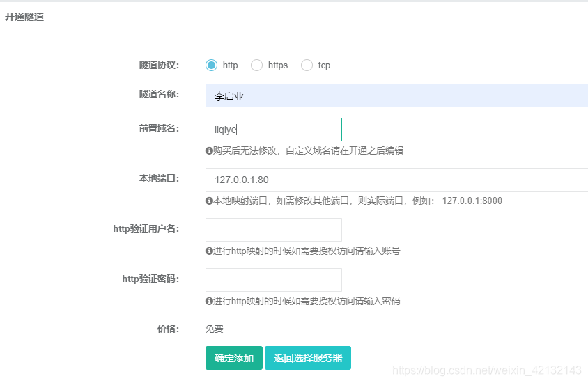Click the http验证密码 input field
The height and width of the screenshot is (383, 588).
[274, 280]
